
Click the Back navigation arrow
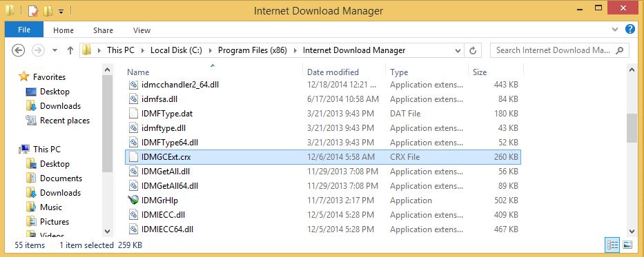[18, 50]
